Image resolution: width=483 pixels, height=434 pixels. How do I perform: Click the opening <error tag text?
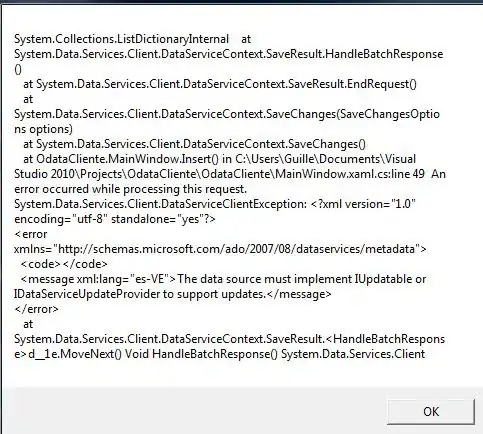[31, 234]
